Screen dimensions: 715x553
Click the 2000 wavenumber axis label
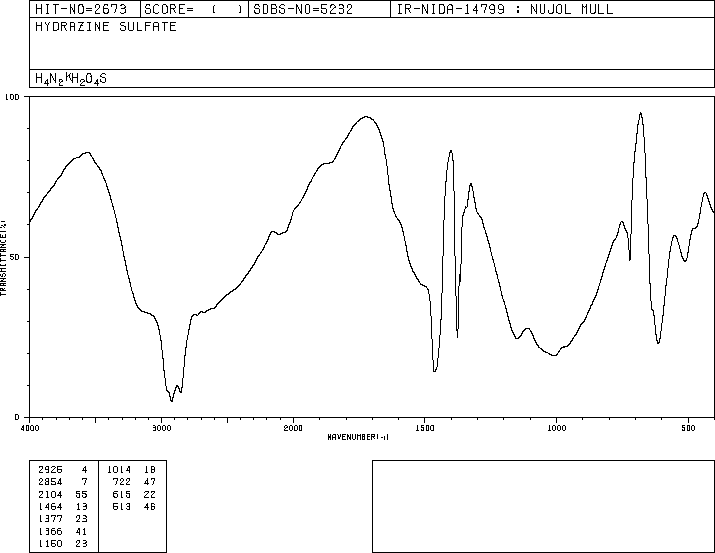coord(293,428)
